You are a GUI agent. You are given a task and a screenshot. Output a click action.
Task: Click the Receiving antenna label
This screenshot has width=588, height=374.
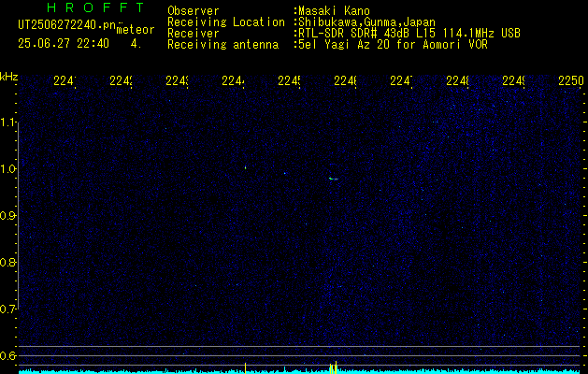[x=222, y=45]
